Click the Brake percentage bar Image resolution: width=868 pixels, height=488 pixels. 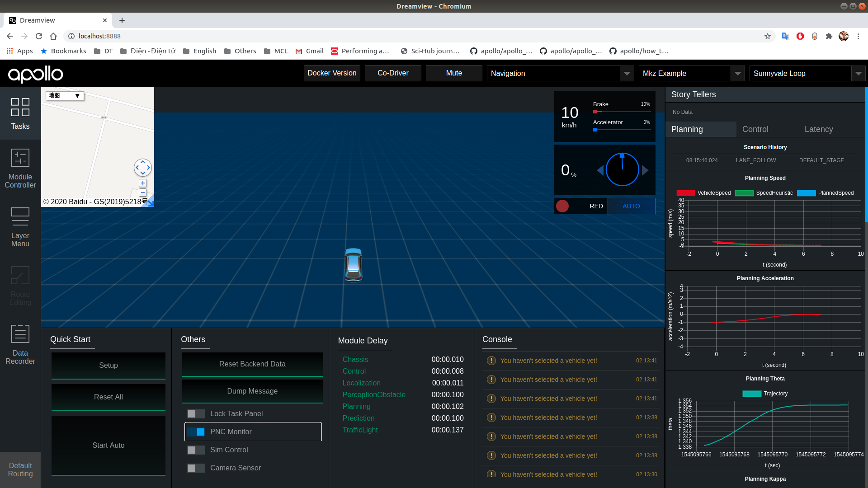click(622, 112)
